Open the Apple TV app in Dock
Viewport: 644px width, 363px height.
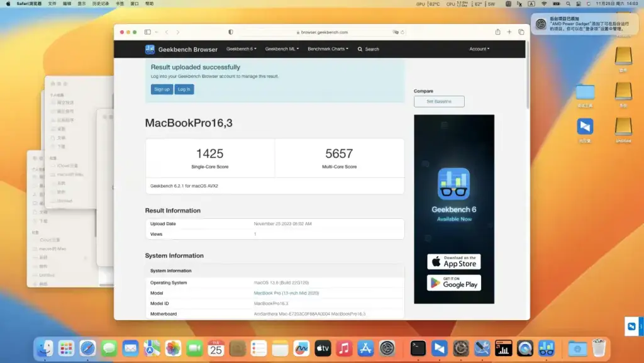(323, 349)
